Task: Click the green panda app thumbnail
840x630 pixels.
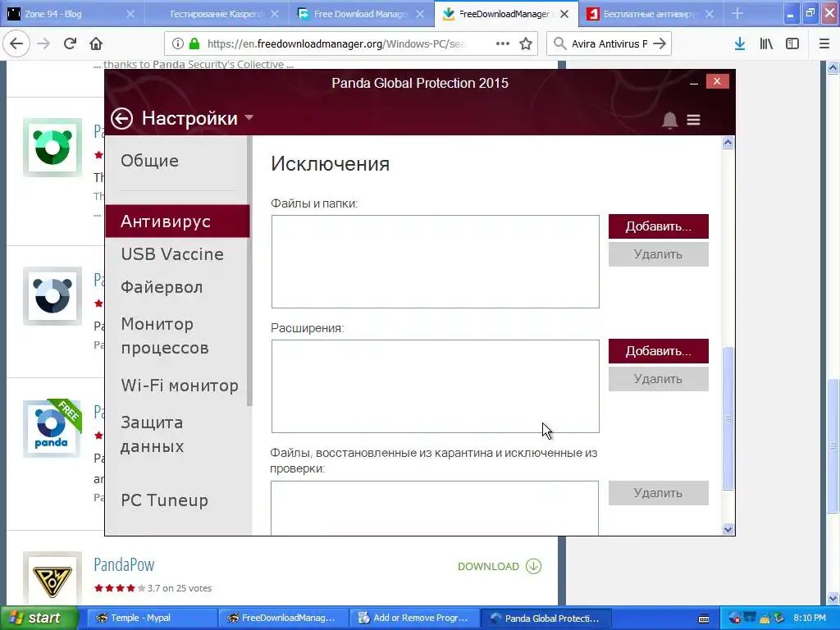Action: tap(52, 148)
